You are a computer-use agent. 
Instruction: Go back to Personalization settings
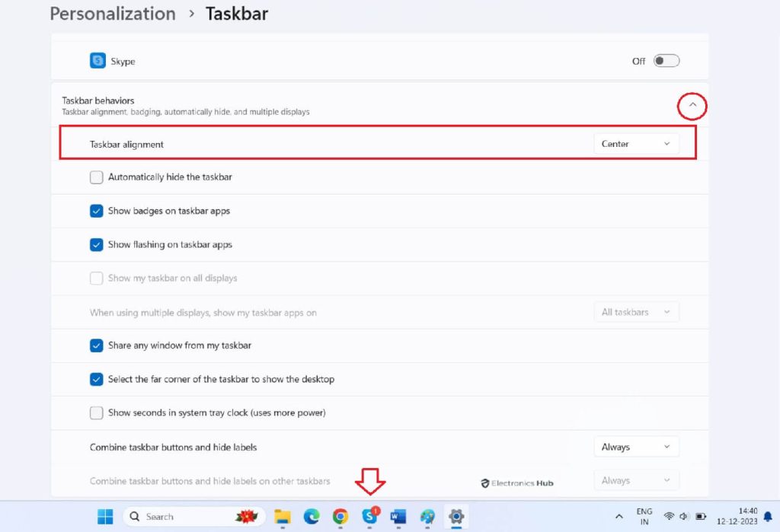(x=112, y=13)
